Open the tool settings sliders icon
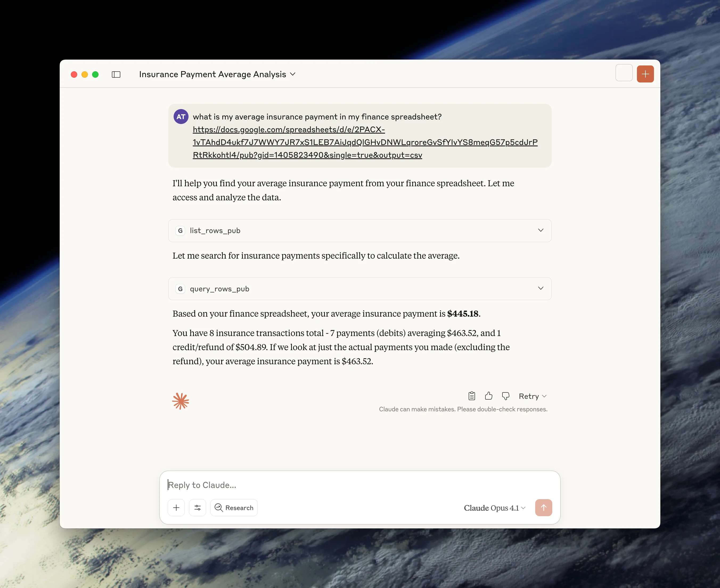 pos(197,507)
